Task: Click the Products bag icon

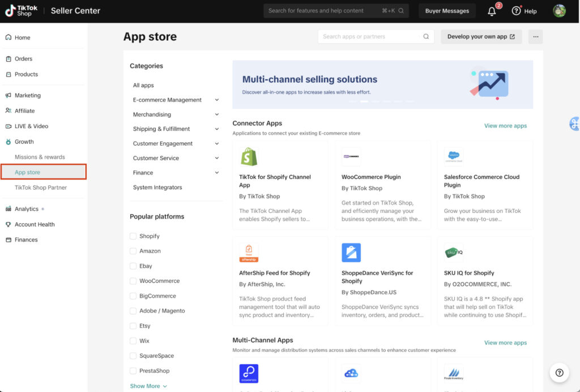Action: pyautogui.click(x=8, y=74)
